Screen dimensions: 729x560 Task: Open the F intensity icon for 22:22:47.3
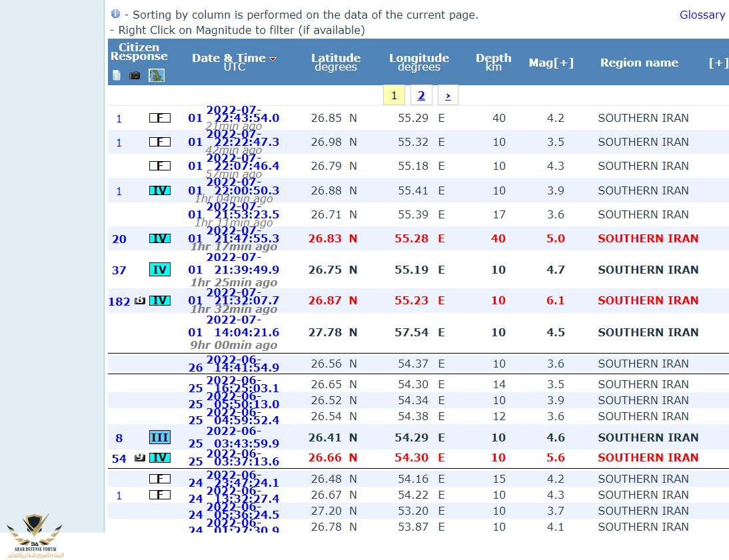point(159,142)
